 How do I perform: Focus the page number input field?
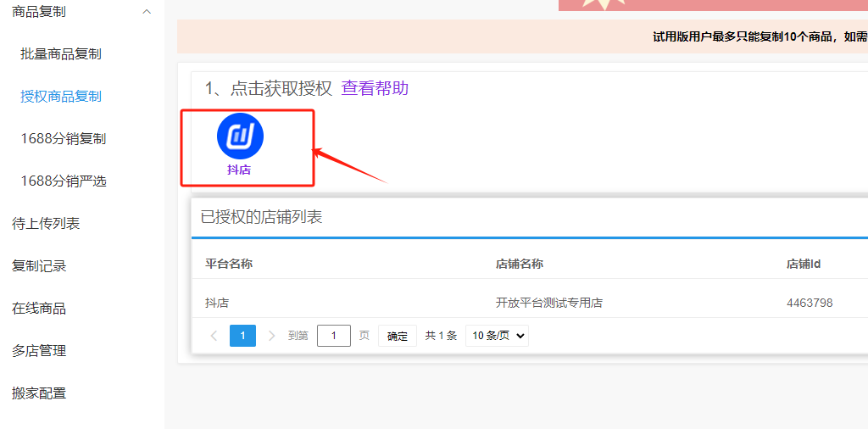click(334, 336)
